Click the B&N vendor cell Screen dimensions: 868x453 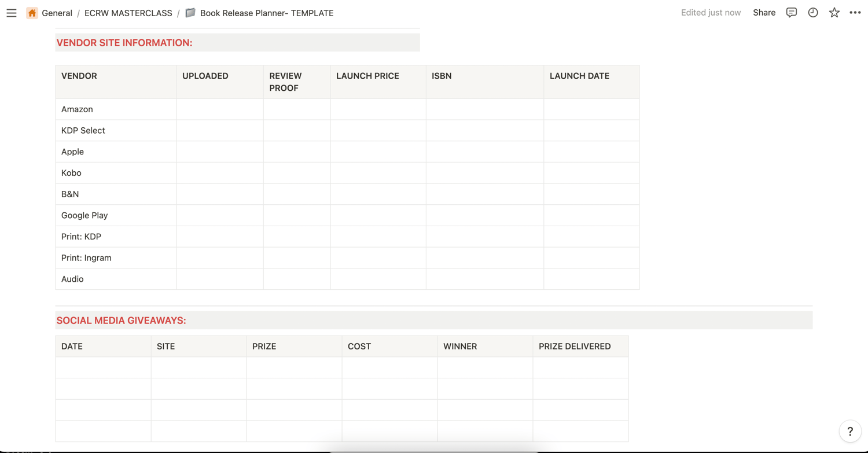tap(116, 194)
